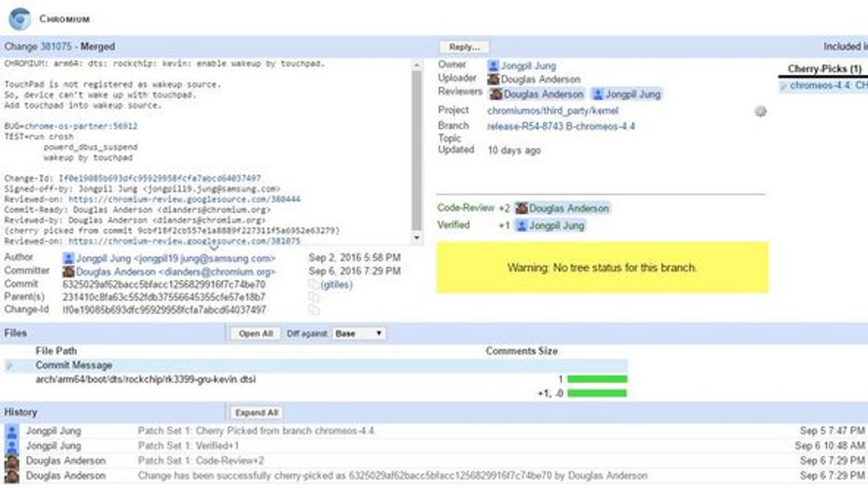Open the (gitiles) link
Viewport: 868px width, 488px height.
[336, 285]
